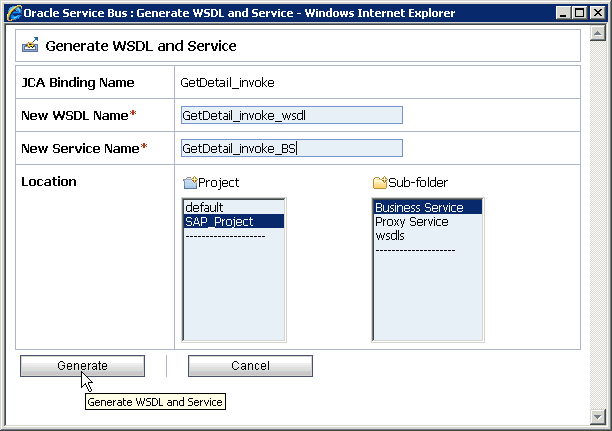Edit the New Service Name field
This screenshot has height=431, width=612.
click(x=292, y=148)
